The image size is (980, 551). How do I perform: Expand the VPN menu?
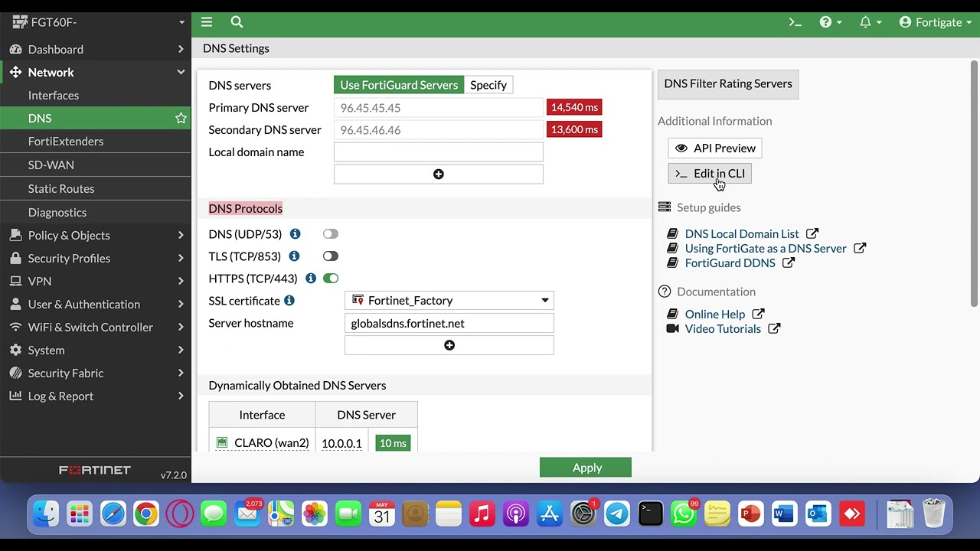click(x=96, y=281)
